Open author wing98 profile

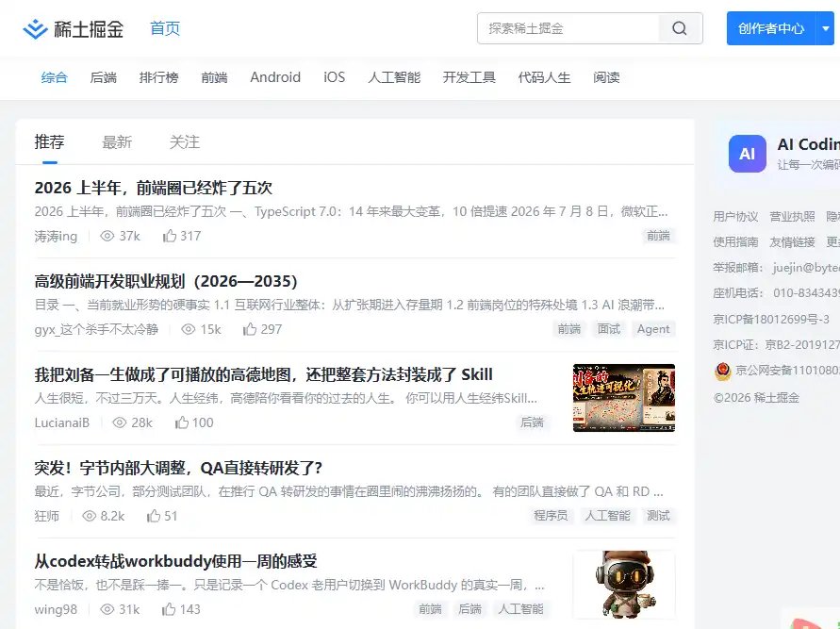click(56, 609)
